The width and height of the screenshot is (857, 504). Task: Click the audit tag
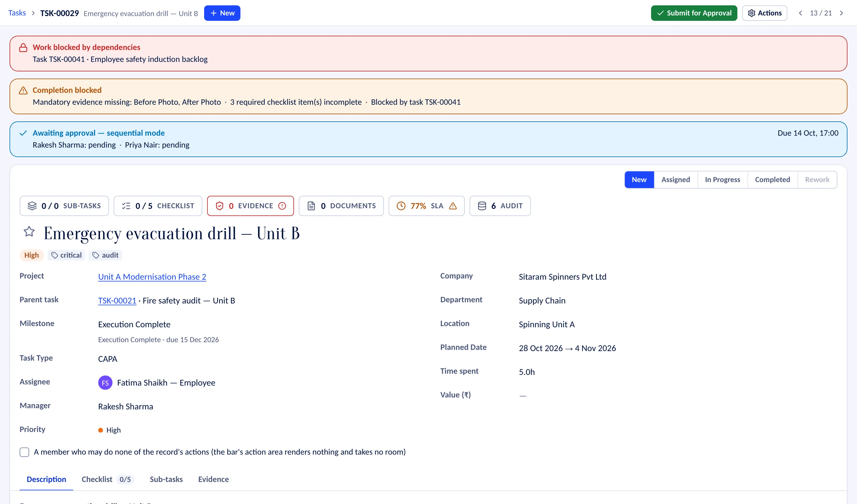(x=105, y=255)
